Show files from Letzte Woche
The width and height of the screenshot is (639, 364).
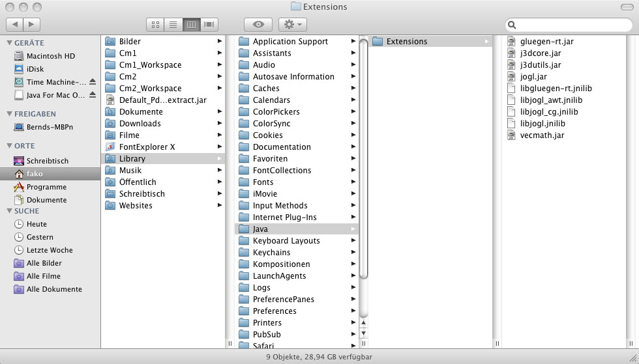tap(50, 250)
